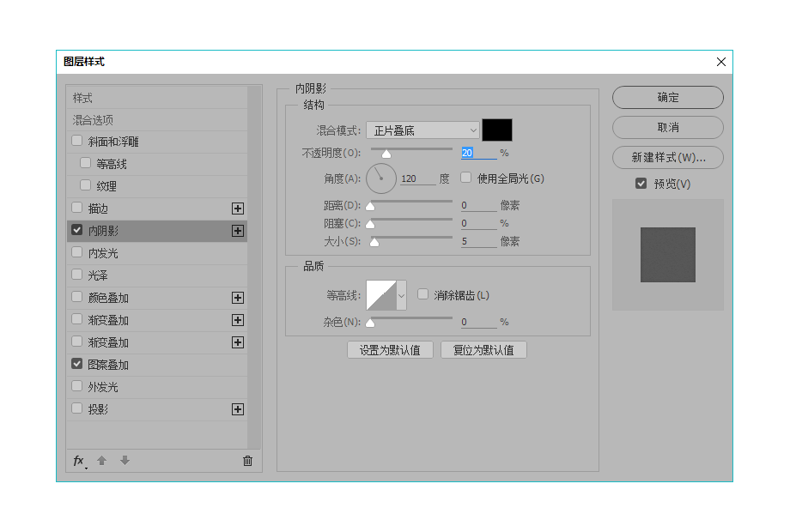
Task: Open the black shadow color swatch
Action: (497, 130)
